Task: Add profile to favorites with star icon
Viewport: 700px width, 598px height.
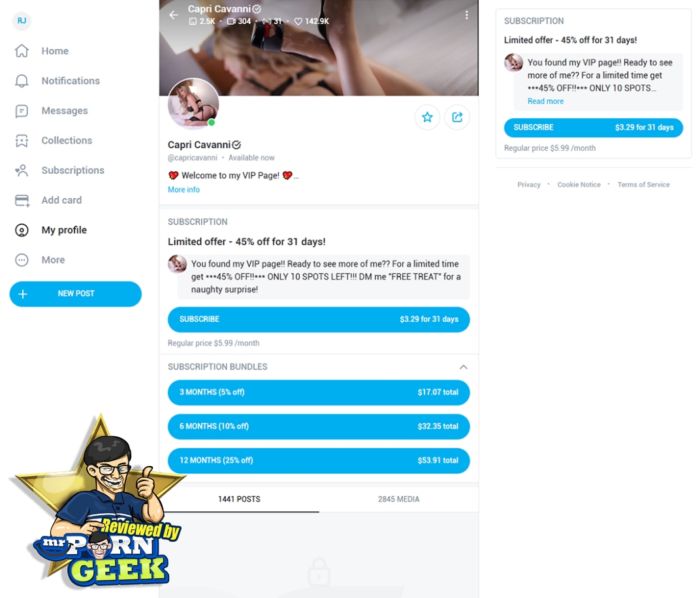Action: click(427, 118)
